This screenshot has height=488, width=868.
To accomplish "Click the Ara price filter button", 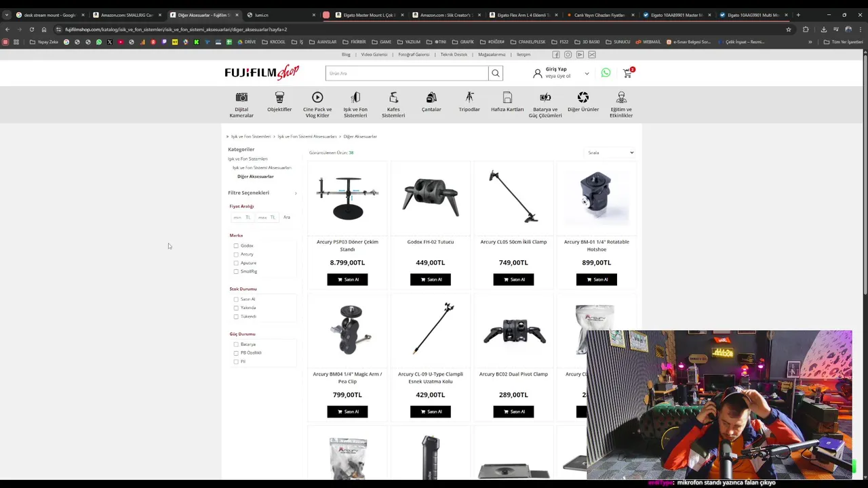I will (287, 218).
